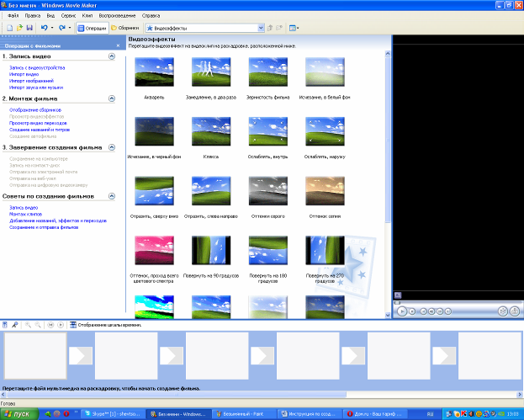524x420 pixels.
Task: Click the Split Clip button in monitor
Action: (x=503, y=311)
